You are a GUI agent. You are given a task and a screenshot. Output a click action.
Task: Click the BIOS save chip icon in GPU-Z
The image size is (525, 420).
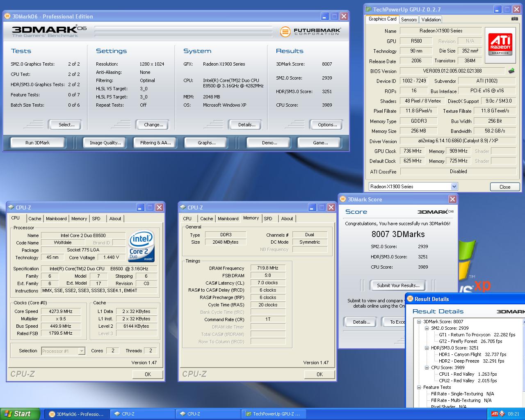(511, 71)
